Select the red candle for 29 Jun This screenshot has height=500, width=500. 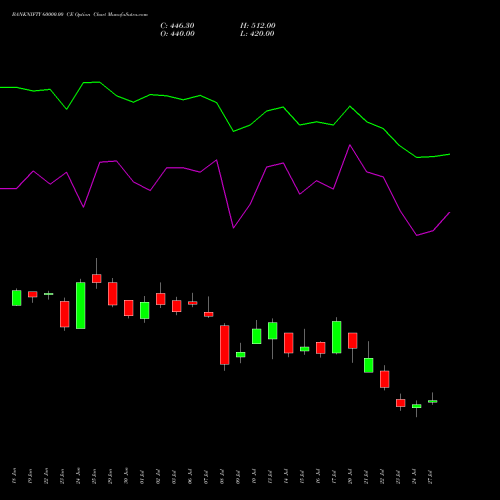pyautogui.click(x=113, y=294)
